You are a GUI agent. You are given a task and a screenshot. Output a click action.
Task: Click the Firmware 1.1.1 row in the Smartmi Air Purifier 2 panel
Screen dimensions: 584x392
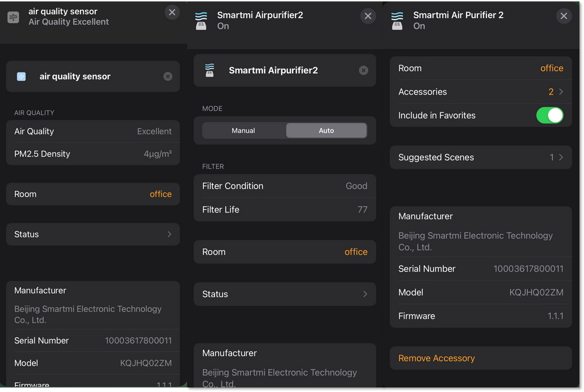point(481,316)
